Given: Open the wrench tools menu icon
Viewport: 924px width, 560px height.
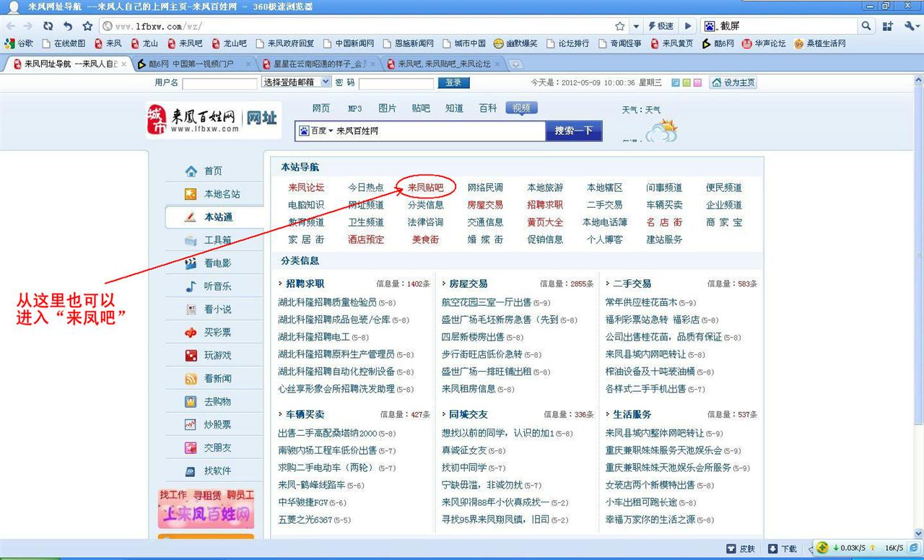Looking at the screenshot, I should (908, 26).
